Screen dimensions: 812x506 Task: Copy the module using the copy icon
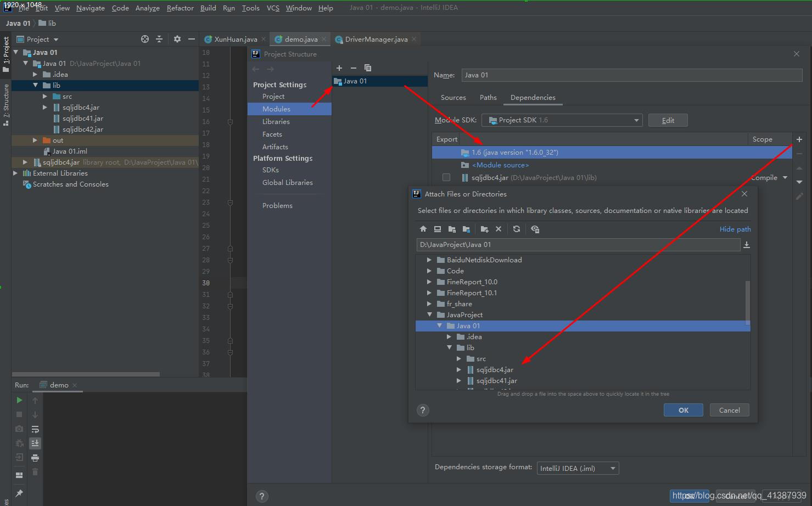tap(368, 68)
